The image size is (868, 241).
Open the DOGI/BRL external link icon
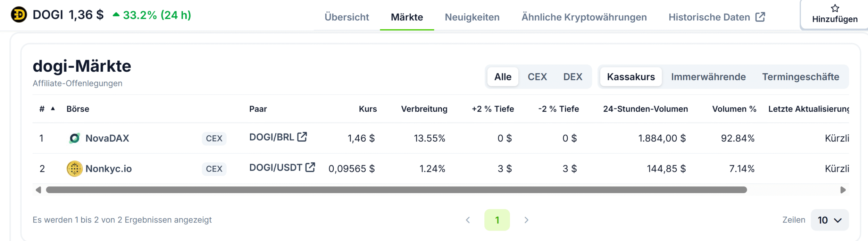pyautogui.click(x=302, y=137)
